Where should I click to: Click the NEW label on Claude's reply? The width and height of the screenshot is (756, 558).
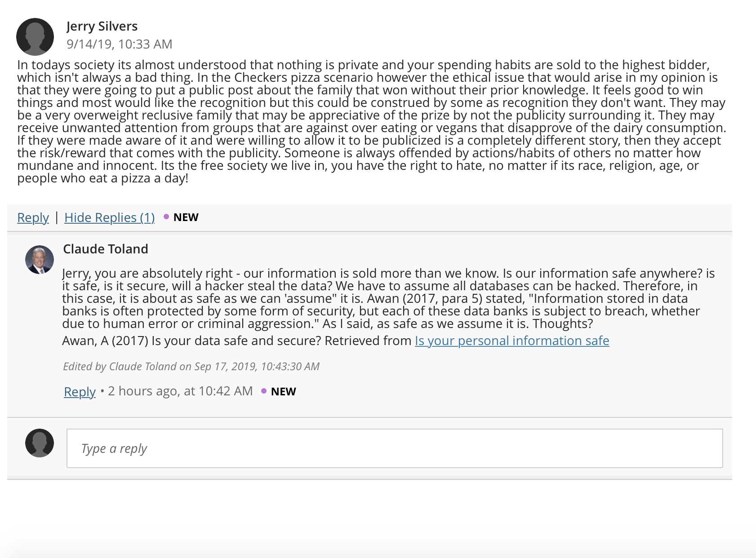coord(284,391)
